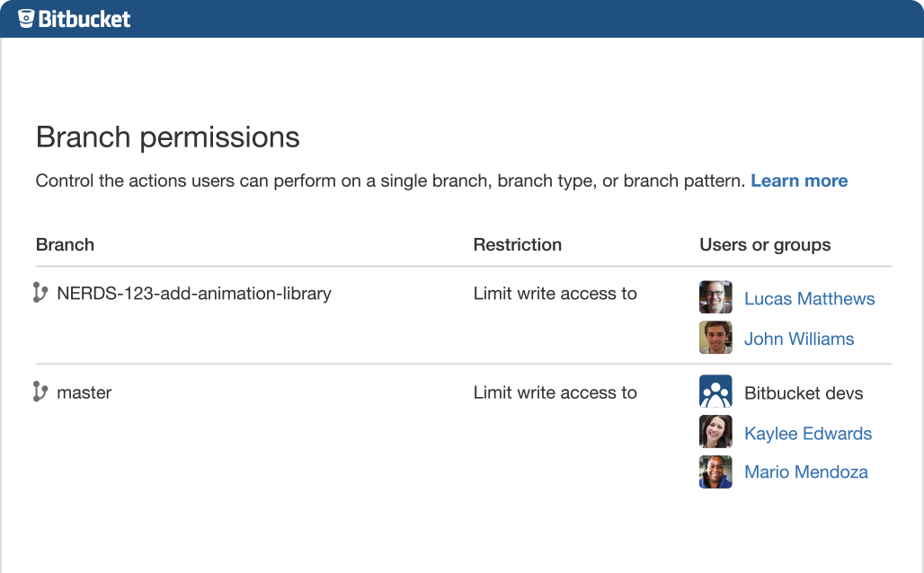Click Mario Mendoza's avatar
Viewport: 924px width, 573px height.
pos(715,472)
